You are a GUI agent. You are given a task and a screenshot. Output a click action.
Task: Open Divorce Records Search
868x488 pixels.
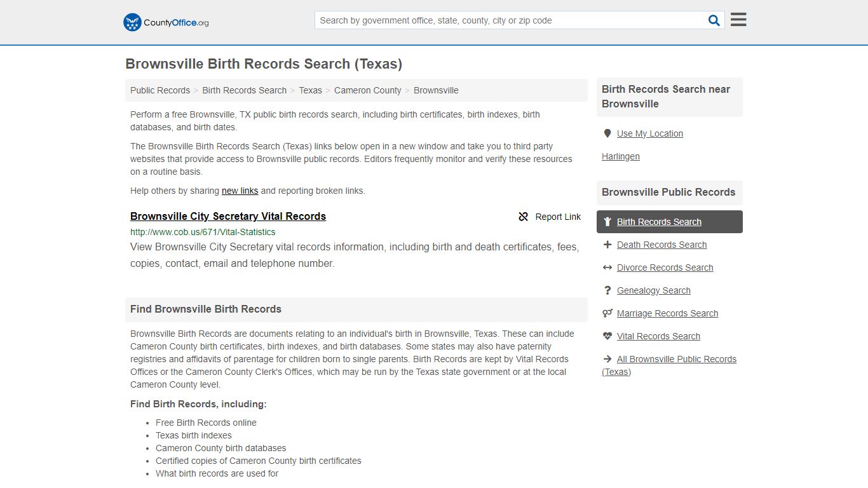tap(665, 268)
